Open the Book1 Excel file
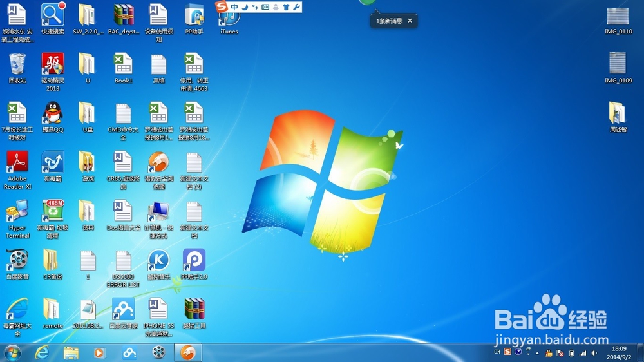 (123, 68)
